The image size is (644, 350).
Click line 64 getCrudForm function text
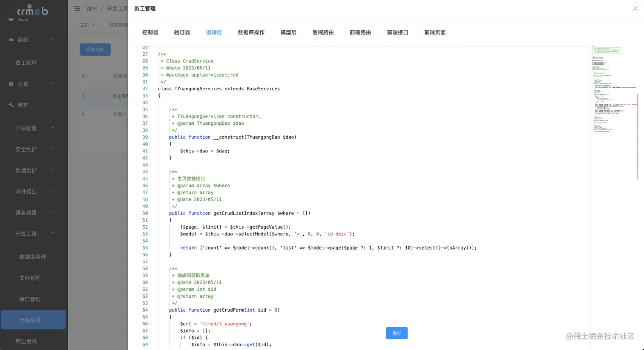pos(224,310)
